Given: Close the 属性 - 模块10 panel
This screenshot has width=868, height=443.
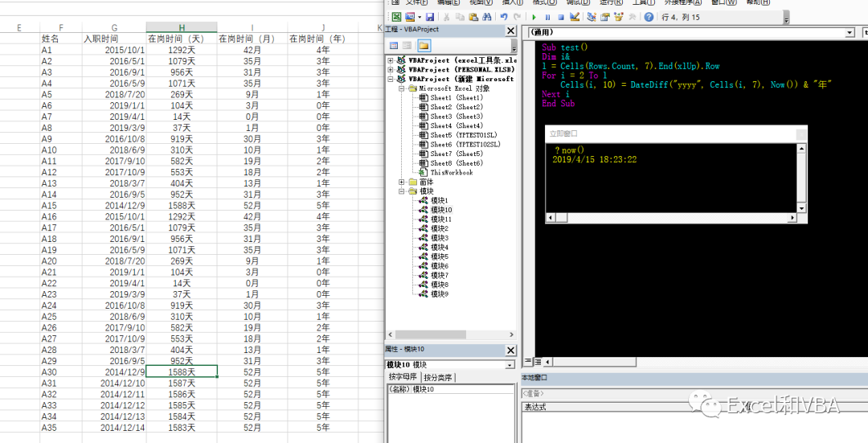Looking at the screenshot, I should coord(511,350).
